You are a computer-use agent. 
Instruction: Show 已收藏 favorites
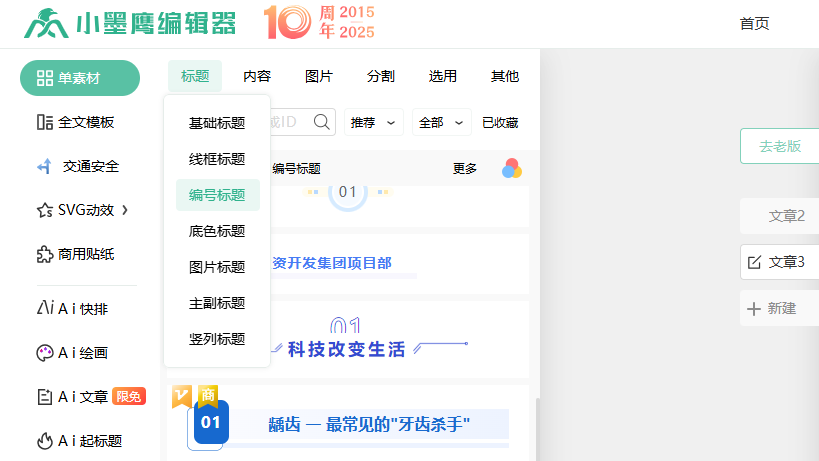500,123
